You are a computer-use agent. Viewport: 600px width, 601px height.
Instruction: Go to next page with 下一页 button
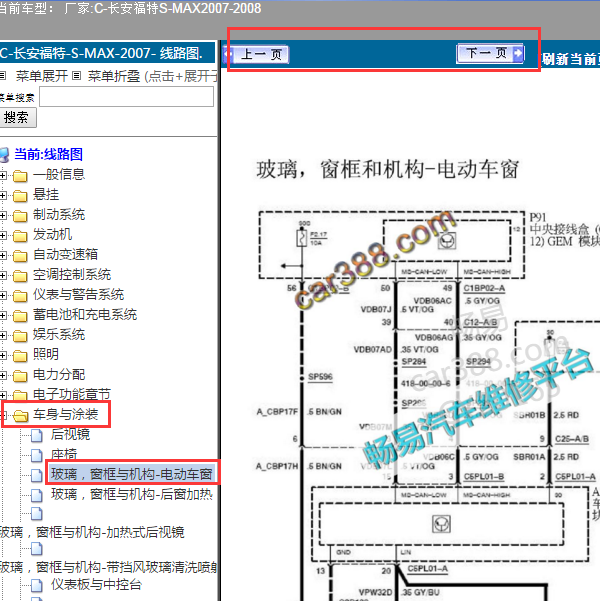490,53
